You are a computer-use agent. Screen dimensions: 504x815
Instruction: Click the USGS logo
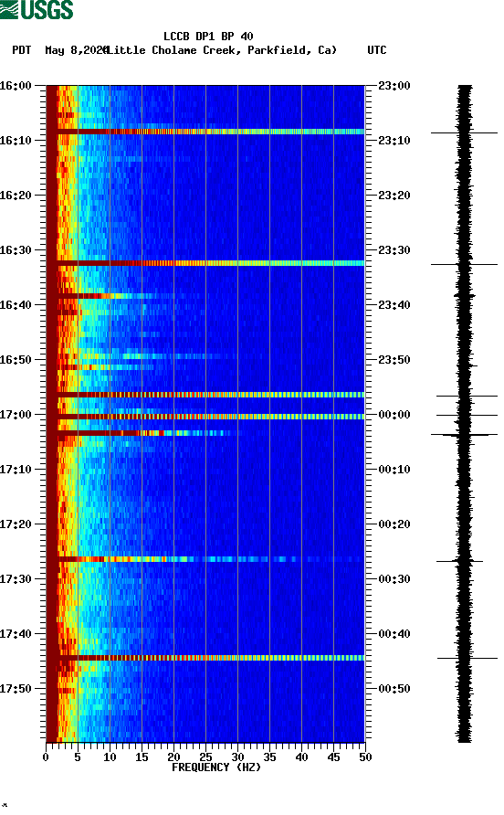37,9
